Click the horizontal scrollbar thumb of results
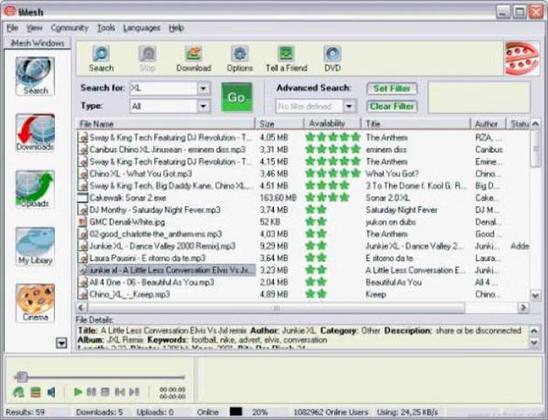Image resolution: width=548 pixels, height=420 pixels. 276,308
